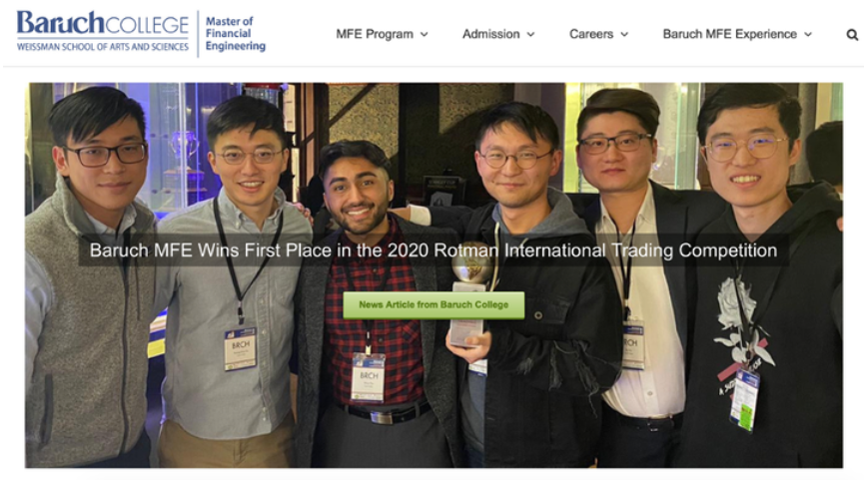Expand the chevron beside Baruch MFE Experience
This screenshot has height=483, width=868.
[x=808, y=34]
